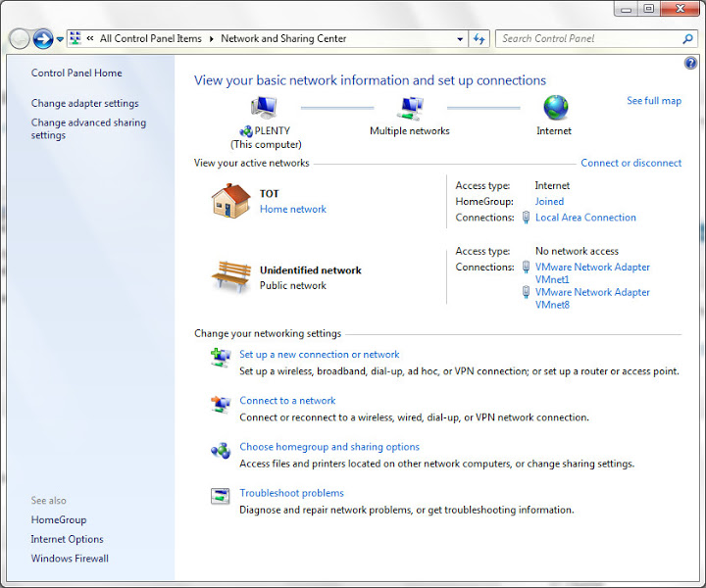Open Control Panel Home link
Viewport: 706px width, 588px height.
76,73
